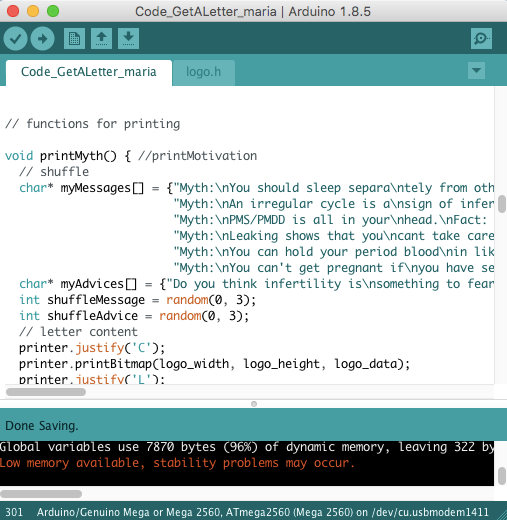
Task: Click the 'Low memory available' warning text
Action: coord(177,463)
